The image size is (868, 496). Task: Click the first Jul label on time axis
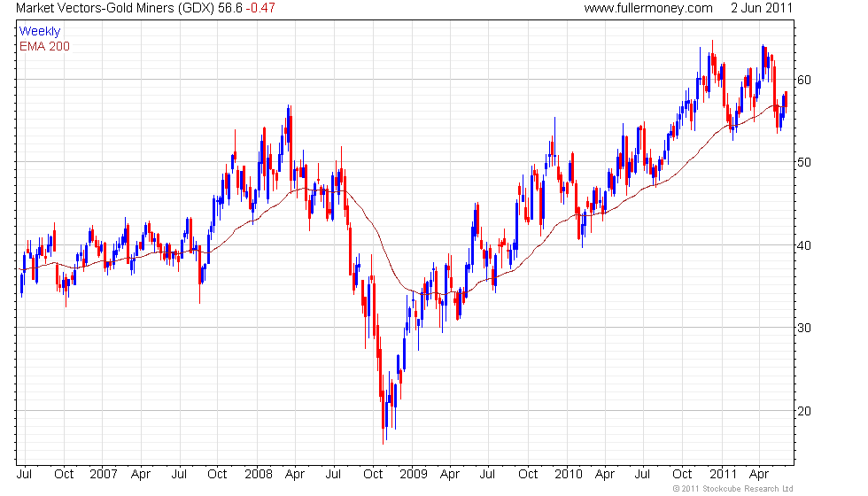(25, 475)
